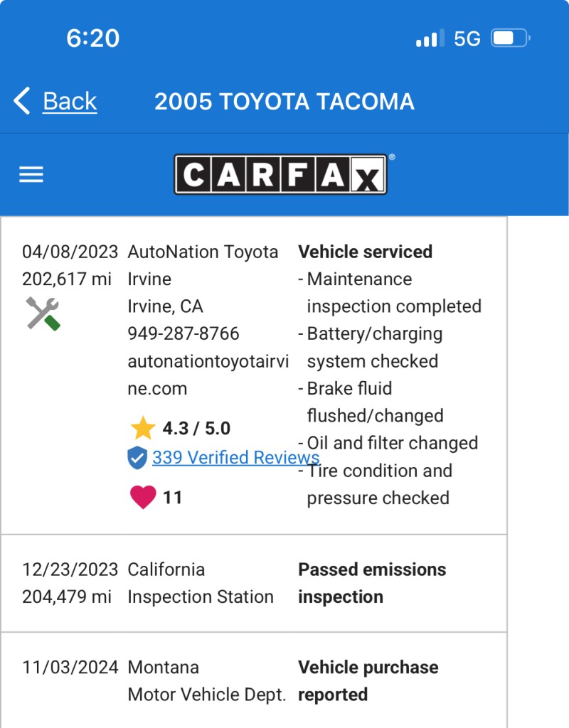This screenshot has height=728, width=569.
Task: Tap the back chevron arrow
Action: [22, 101]
